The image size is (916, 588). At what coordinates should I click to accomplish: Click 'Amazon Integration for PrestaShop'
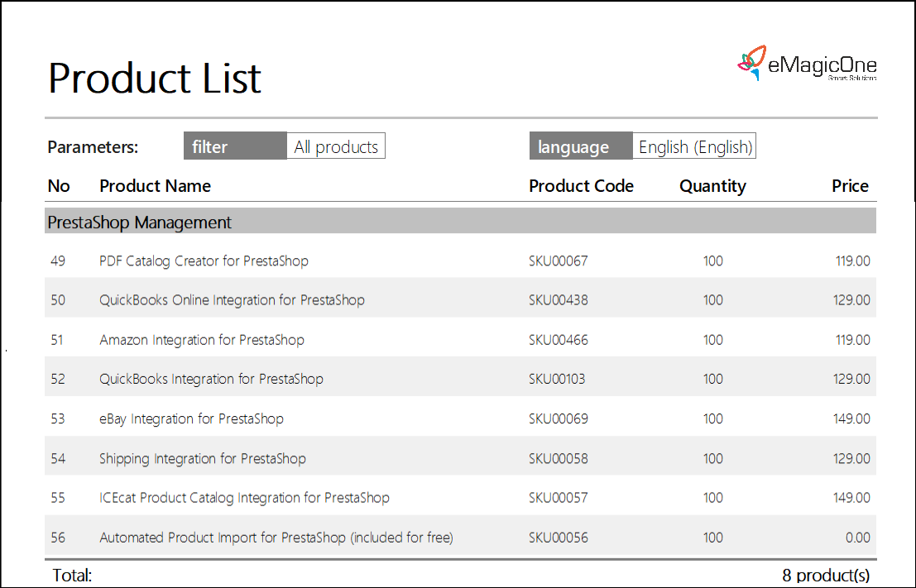coord(202,340)
